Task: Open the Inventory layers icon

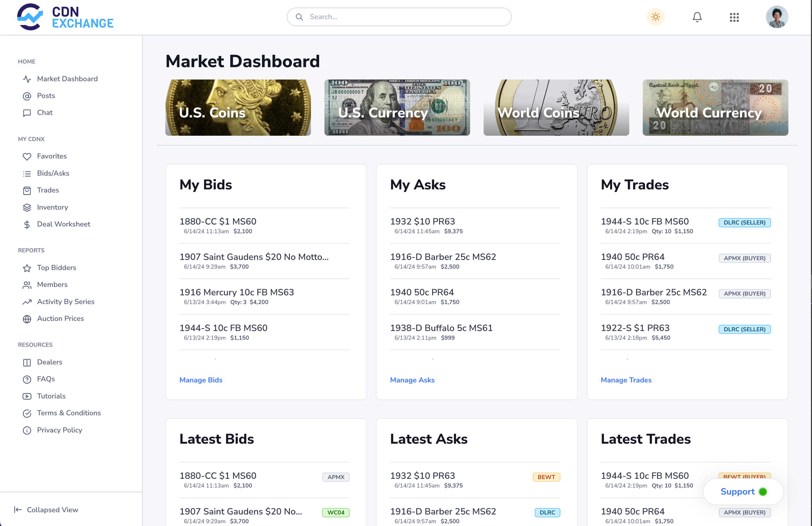Action: (x=27, y=207)
